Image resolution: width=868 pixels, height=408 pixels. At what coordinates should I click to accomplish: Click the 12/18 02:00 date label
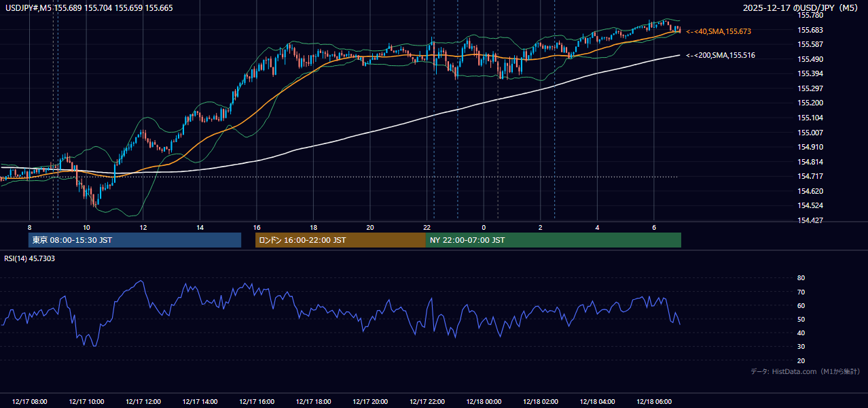point(540,402)
